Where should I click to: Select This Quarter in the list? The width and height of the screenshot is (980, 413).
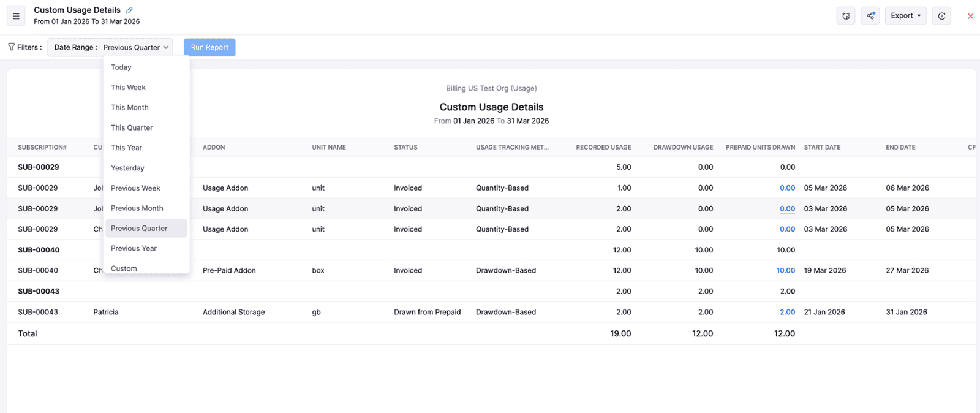click(x=132, y=127)
